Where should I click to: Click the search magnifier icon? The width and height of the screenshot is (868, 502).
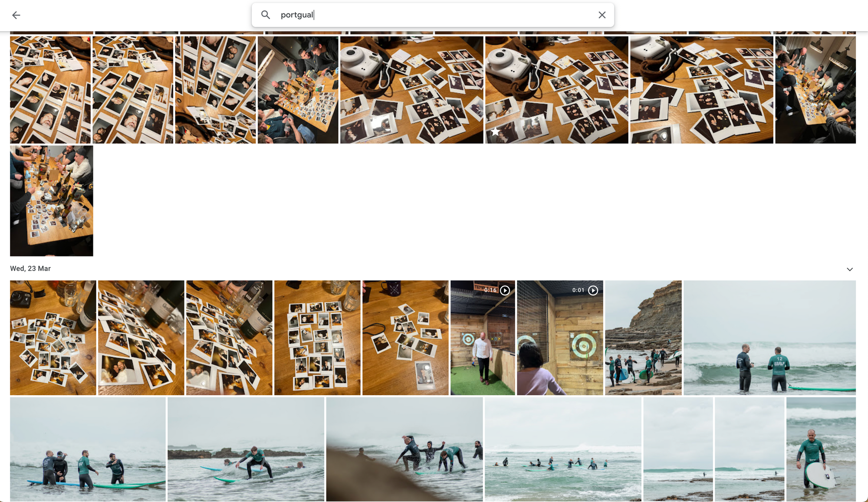[266, 15]
